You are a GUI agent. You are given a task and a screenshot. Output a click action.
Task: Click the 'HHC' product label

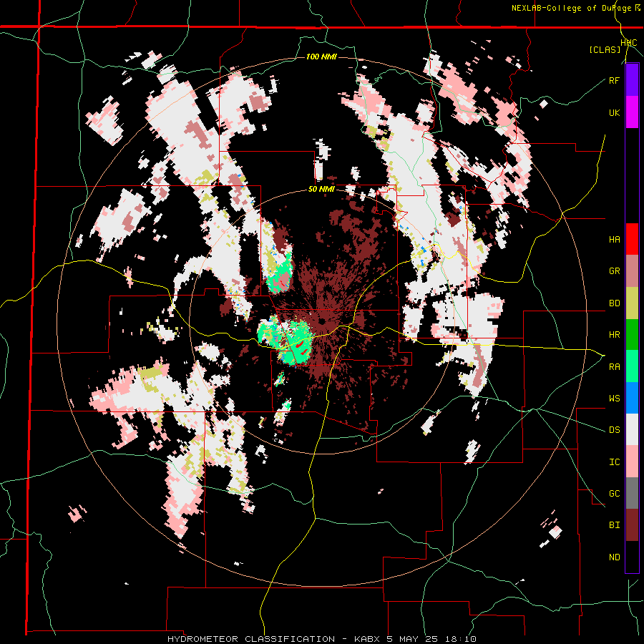(x=629, y=43)
